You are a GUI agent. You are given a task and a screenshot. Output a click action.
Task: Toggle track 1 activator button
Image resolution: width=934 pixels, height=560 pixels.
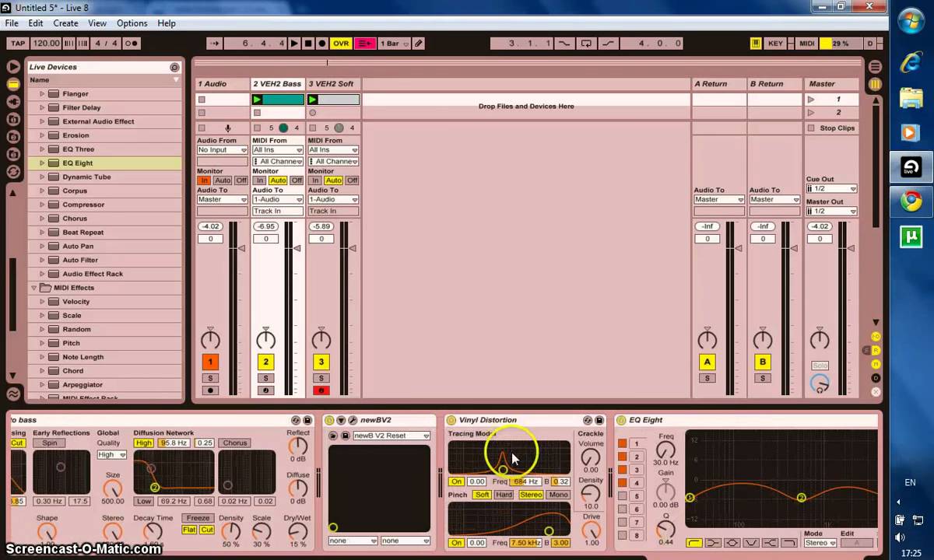[x=210, y=362]
